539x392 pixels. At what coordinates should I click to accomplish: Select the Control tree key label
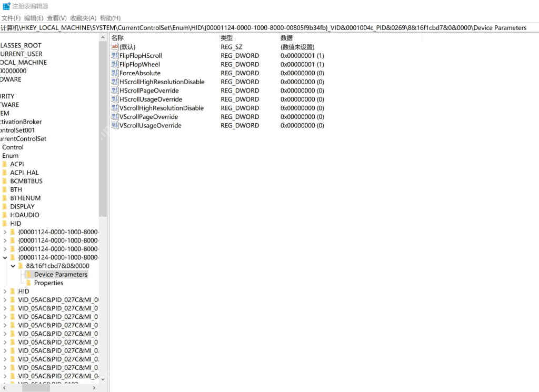coord(13,147)
